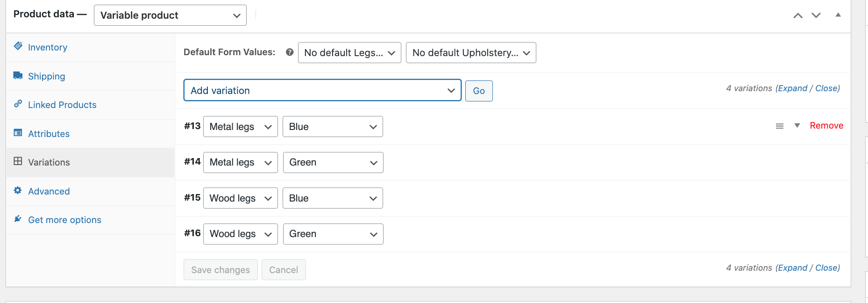Click the Shipping truck icon
This screenshot has width=868, height=303.
point(18,75)
